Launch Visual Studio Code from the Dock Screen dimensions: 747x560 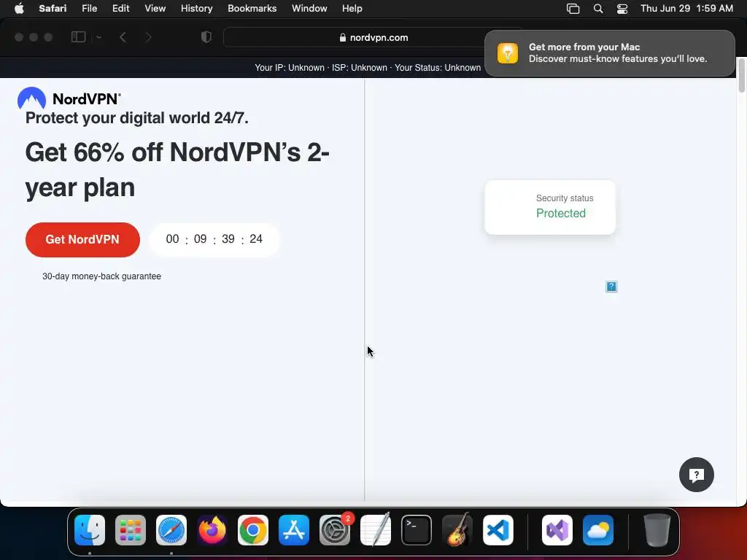[498, 530]
